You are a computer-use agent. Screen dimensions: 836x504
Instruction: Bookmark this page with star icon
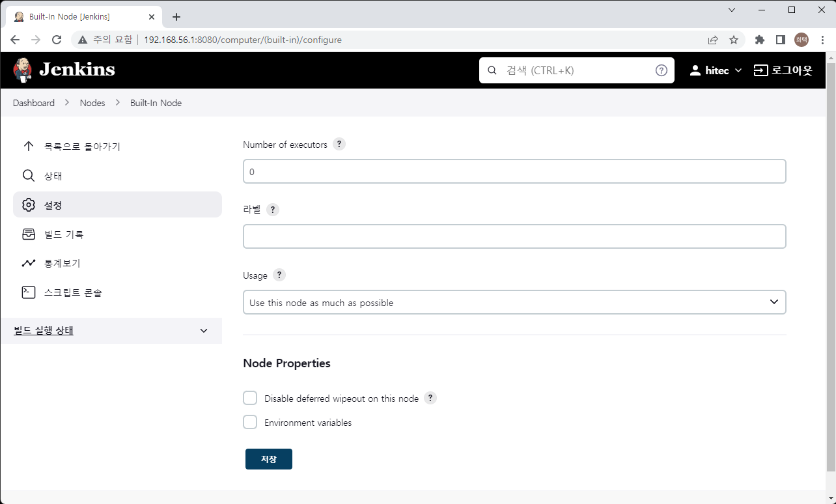pos(734,40)
